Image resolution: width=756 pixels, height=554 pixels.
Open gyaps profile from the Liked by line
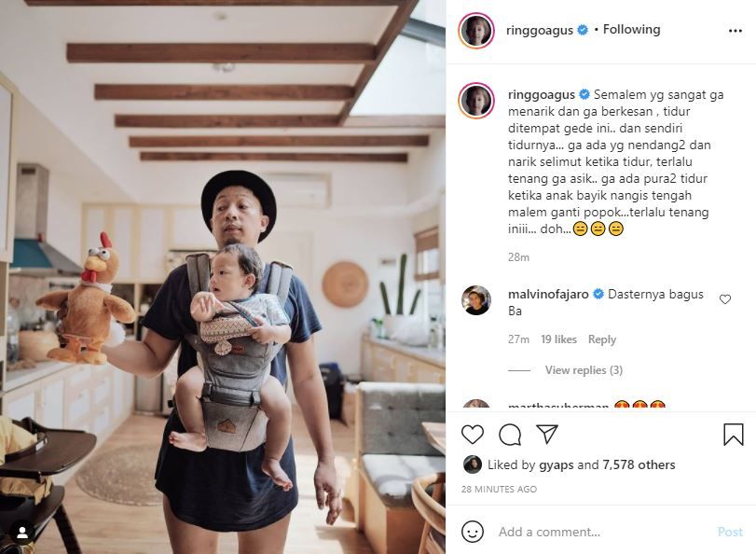557,464
